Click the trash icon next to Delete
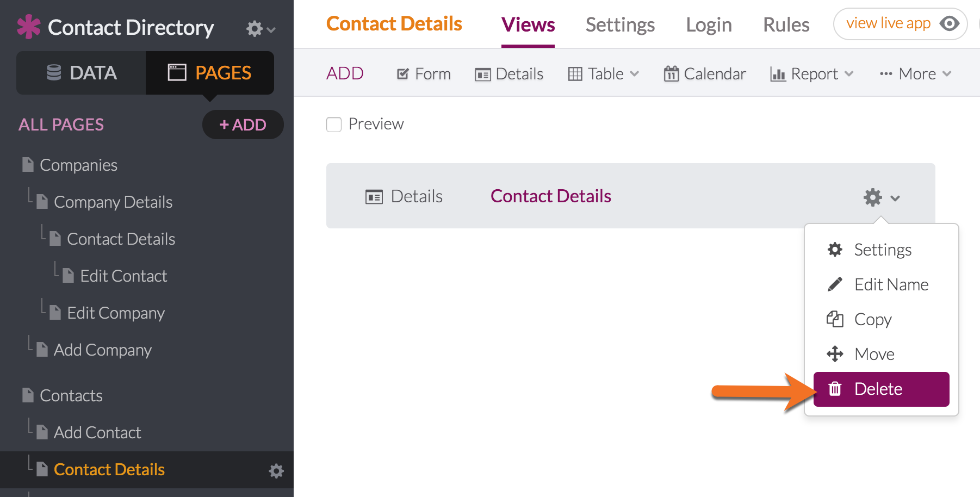980x497 pixels. 835,389
